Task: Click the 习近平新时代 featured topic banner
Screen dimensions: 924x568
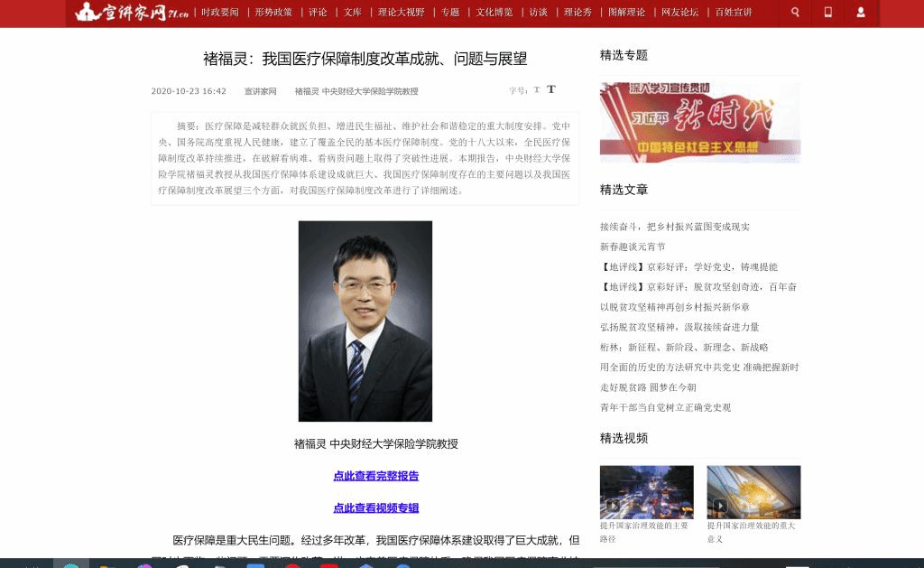Action: [699, 122]
